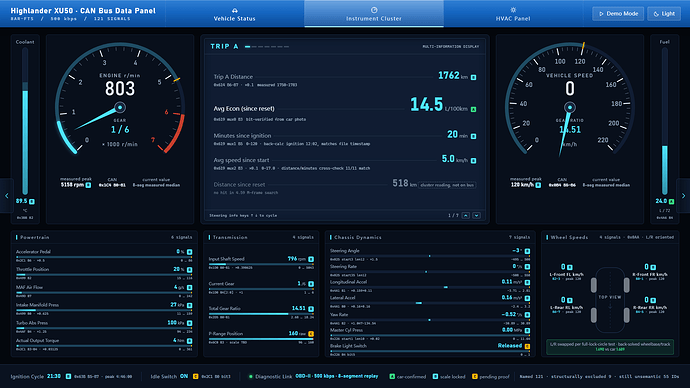The height and width of the screenshot is (388, 690).
Task: Cycle multi-info display page down
Action: 476,216
